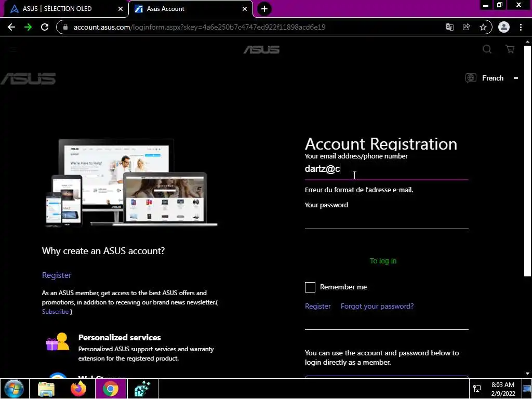Close the ASUS SÉLECTION OLED tab
The width and height of the screenshot is (532, 399).
point(121,9)
